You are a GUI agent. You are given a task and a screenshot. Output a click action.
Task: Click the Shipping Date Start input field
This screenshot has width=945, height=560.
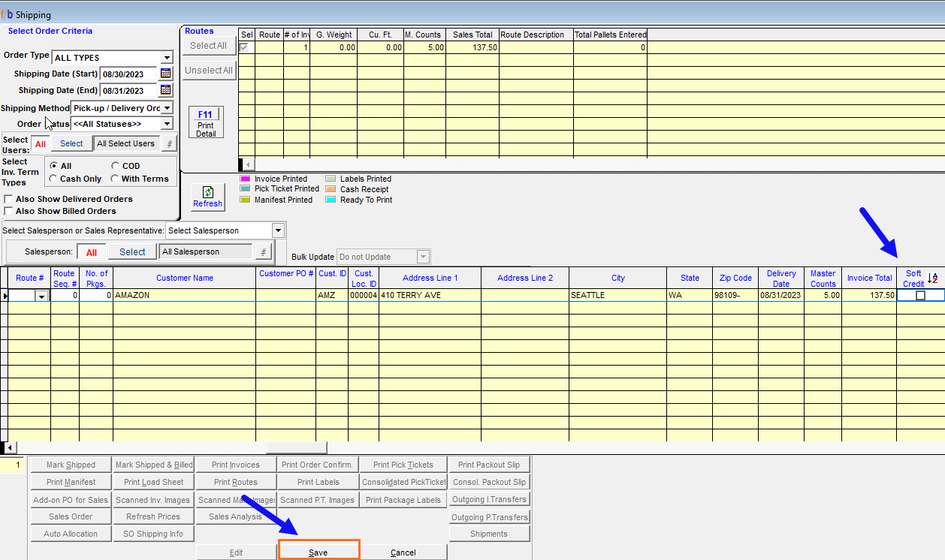click(128, 74)
